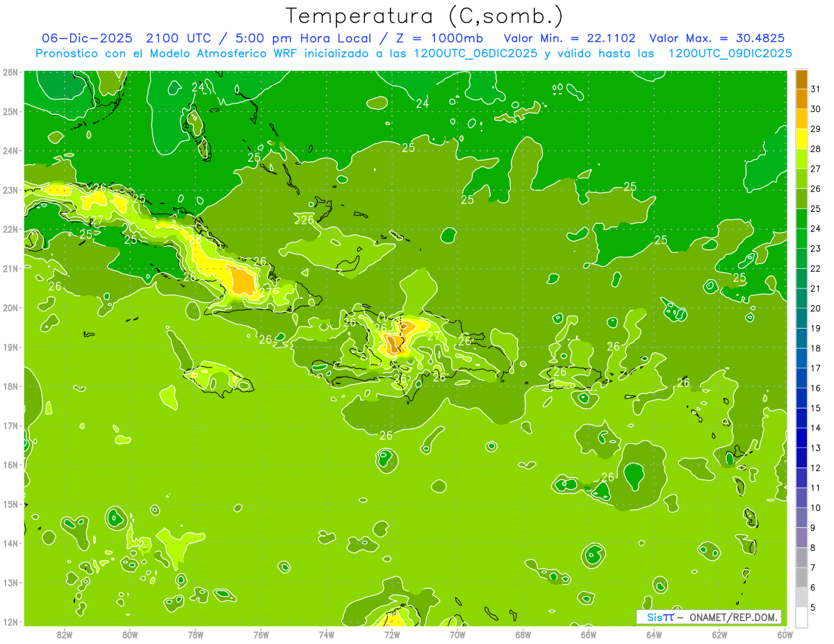Click the latitude axis label '24N'

coord(10,151)
